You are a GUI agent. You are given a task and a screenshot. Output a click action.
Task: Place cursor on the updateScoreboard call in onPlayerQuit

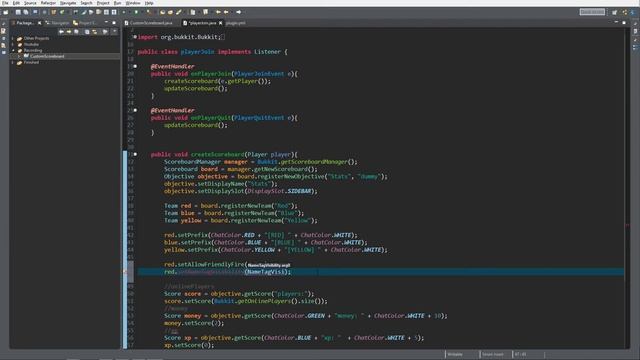click(x=195, y=125)
